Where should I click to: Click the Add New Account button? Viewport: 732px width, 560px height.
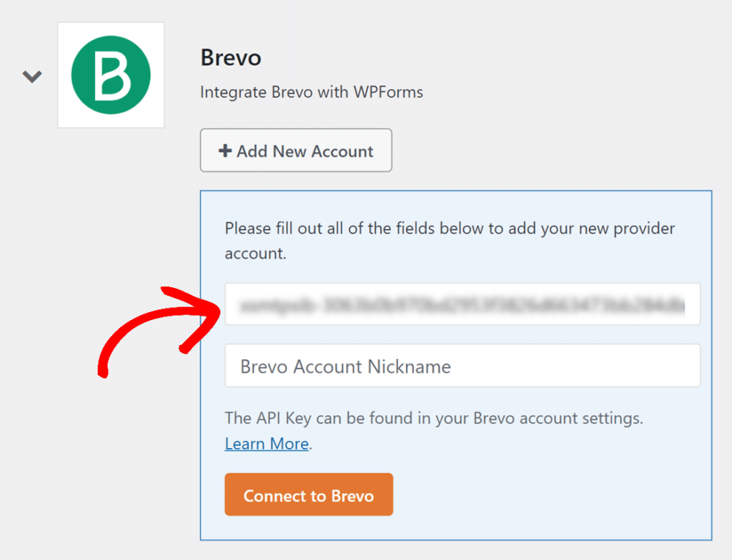[295, 151]
